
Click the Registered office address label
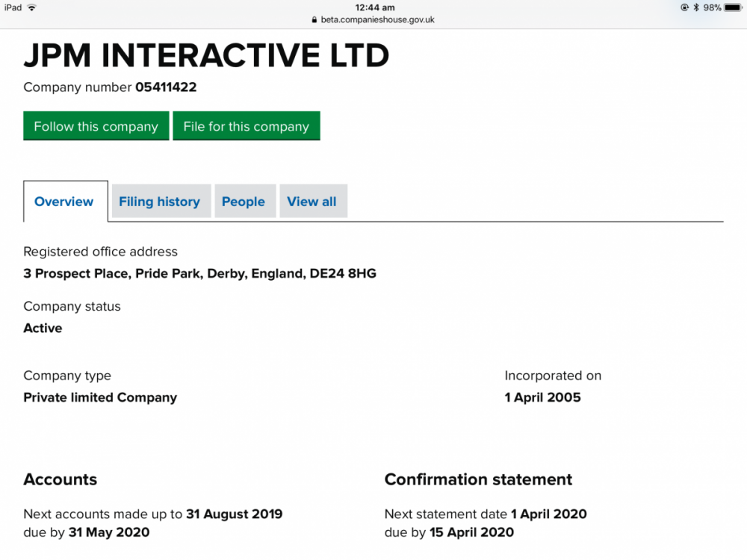click(101, 252)
